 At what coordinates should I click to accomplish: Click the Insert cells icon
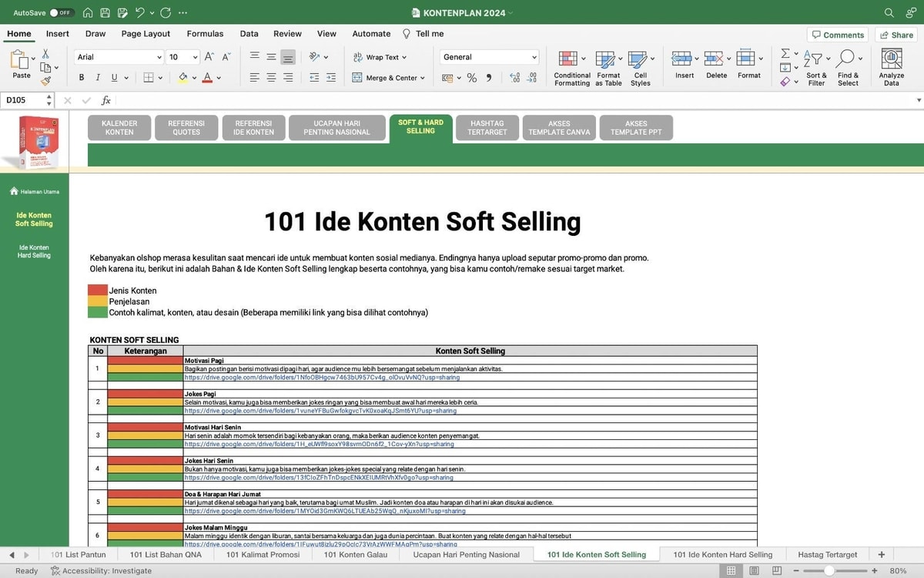point(681,59)
